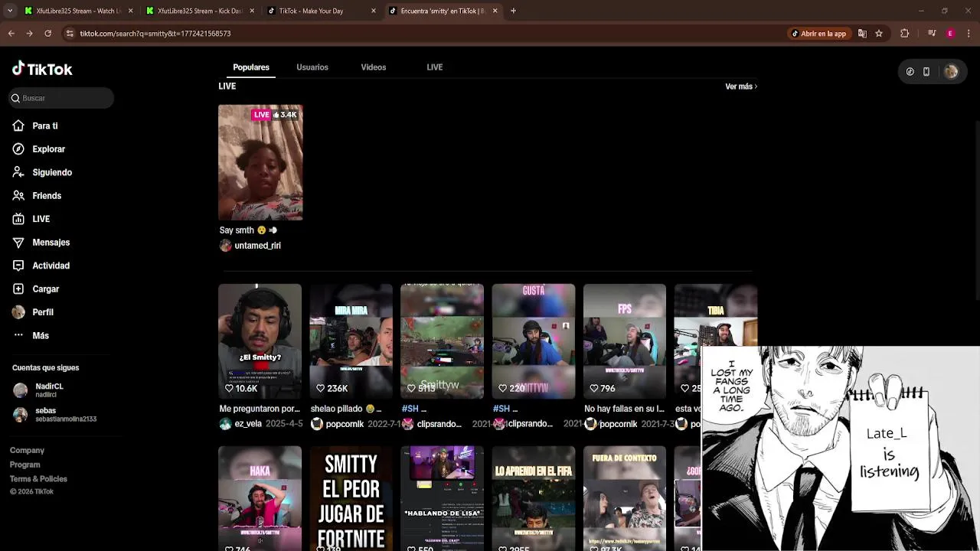Open Smitty El Peor Jugar de Fortnite video

(x=351, y=498)
